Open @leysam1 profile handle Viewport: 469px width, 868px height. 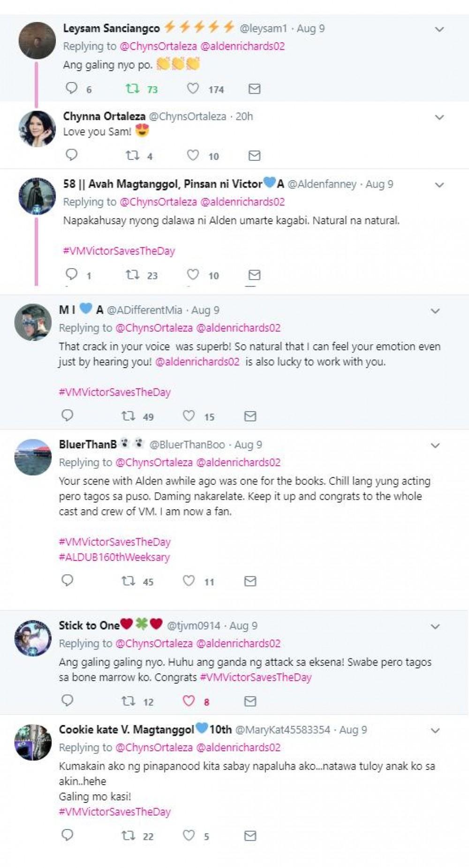click(x=263, y=28)
